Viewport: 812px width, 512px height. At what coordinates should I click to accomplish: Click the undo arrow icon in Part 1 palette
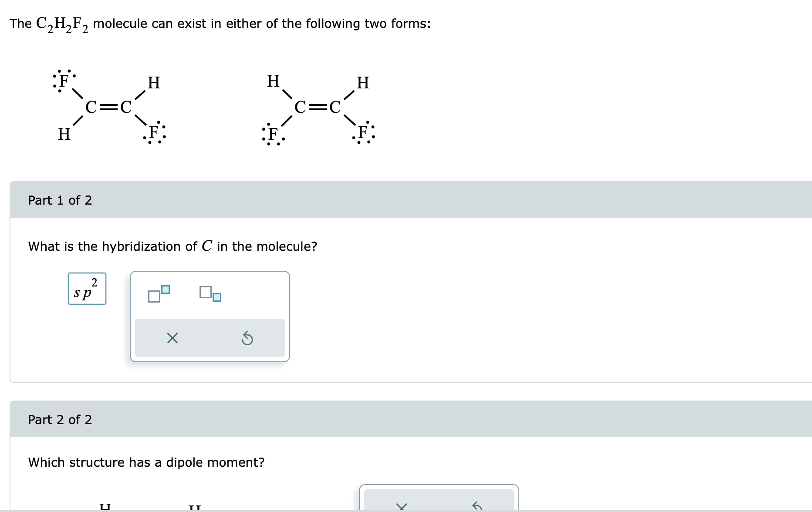coord(248,338)
